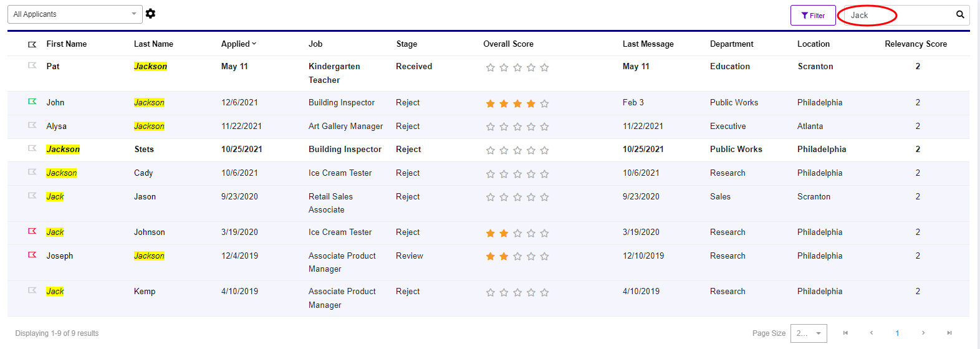The height and width of the screenshot is (349, 980).
Task: Select page 1 in pagination
Action: click(x=897, y=333)
